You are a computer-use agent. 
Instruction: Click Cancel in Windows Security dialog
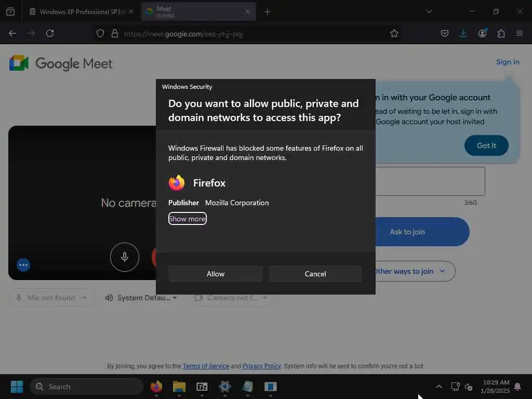tap(315, 274)
